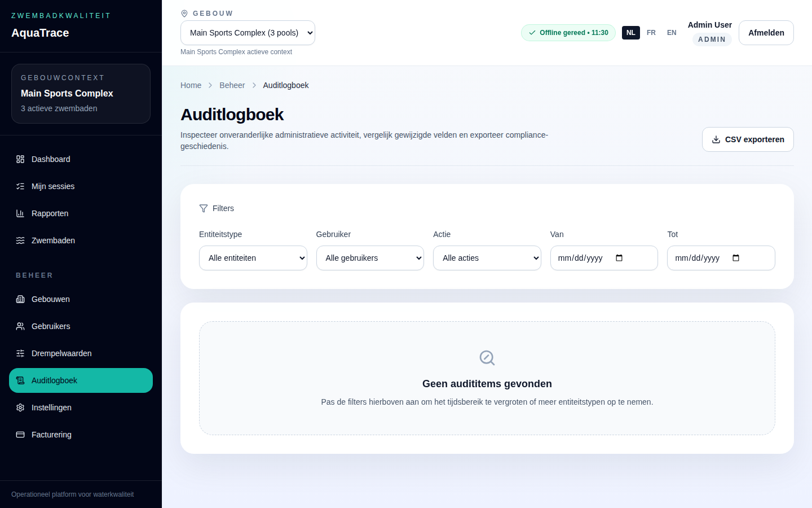Click the Instellingen gear icon
This screenshot has width=812, height=508.
(x=20, y=408)
